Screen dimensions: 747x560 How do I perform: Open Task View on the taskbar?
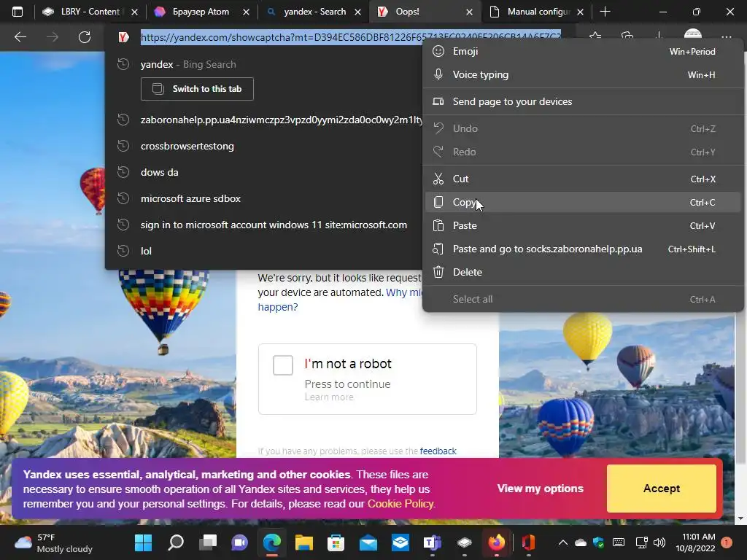tap(208, 542)
